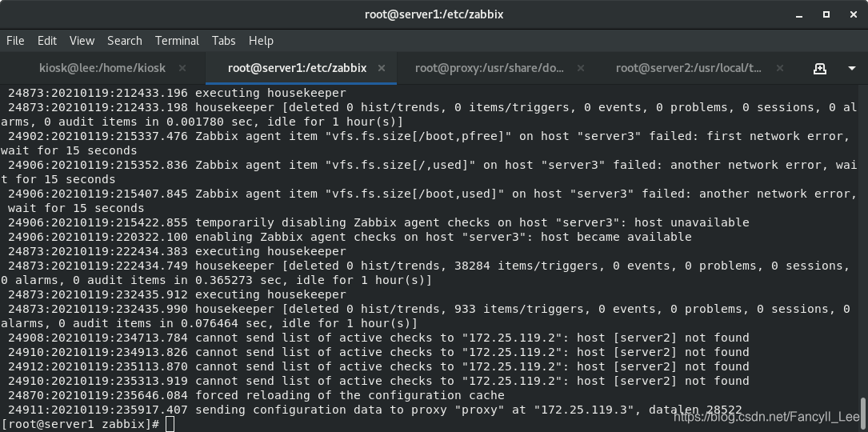
Task: Open a new terminal tab icon
Action: point(820,68)
